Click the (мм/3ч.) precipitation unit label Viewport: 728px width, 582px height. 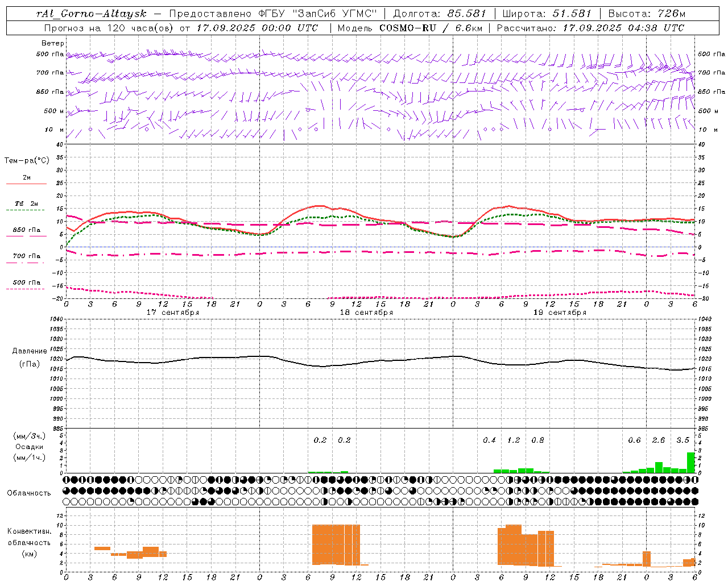[x=29, y=436]
